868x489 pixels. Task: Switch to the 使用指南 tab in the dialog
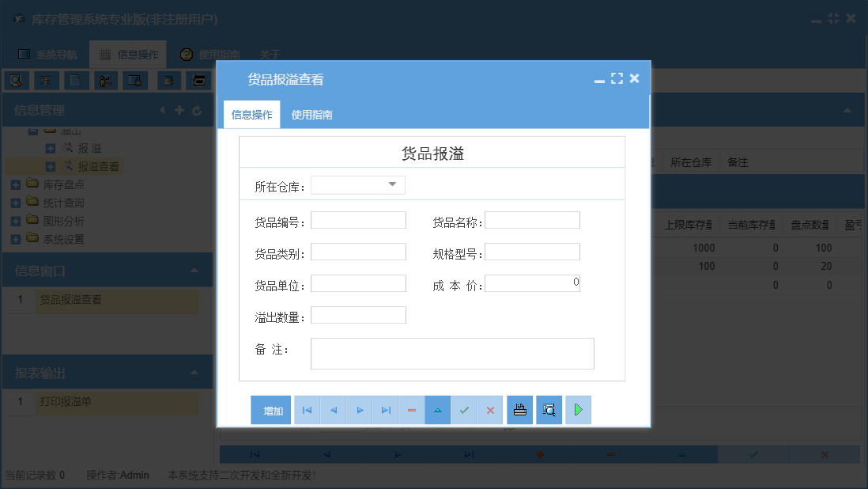pos(313,114)
